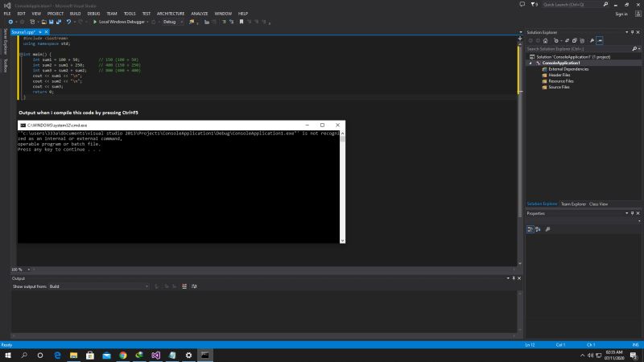This screenshot has width=644, height=362.
Task: Open the Debug configuration dropdown
Action: pyautogui.click(x=172, y=22)
